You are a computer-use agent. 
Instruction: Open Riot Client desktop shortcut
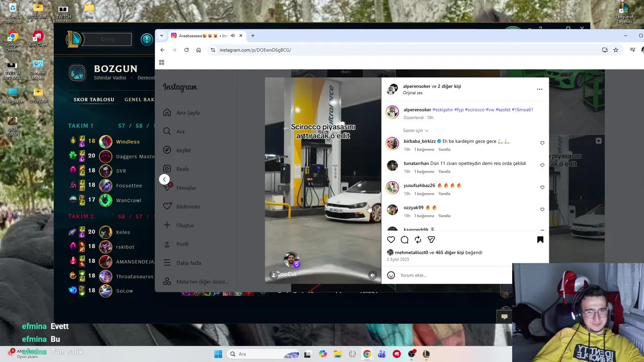38,39
